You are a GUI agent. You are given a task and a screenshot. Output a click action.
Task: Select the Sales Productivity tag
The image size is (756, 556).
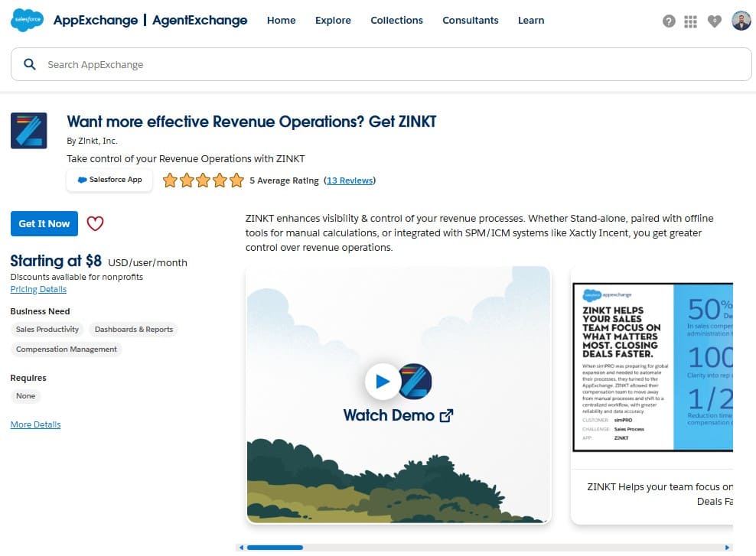point(47,329)
